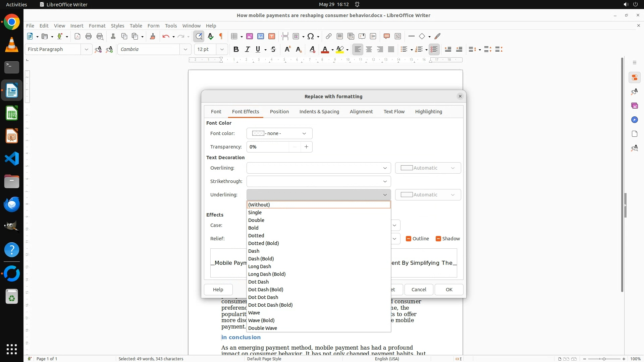Click the Insert Image toolbar icon
Screen dimensions: 644x362
click(249, 36)
